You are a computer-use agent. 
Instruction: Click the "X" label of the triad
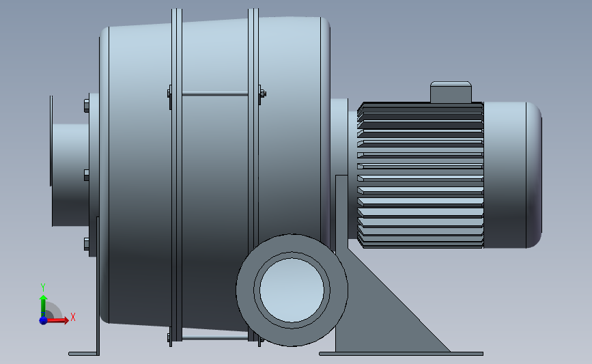[x=73, y=317]
